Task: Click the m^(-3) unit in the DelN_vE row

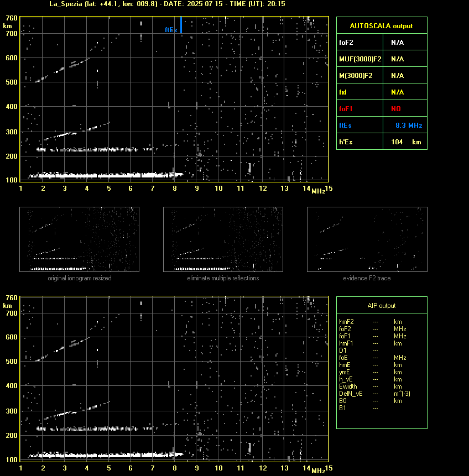Action: pyautogui.click(x=402, y=394)
